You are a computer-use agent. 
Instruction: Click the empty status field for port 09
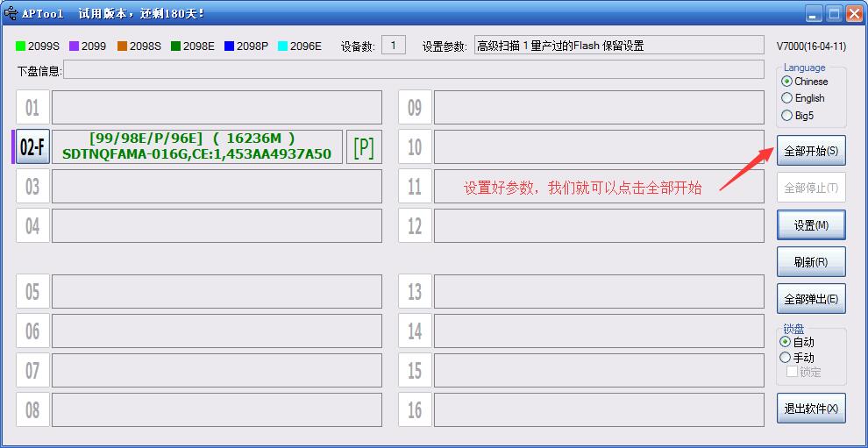(x=599, y=107)
